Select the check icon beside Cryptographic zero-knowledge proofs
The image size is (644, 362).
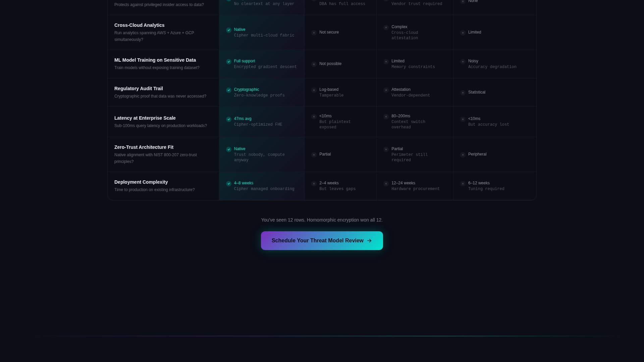pos(229,90)
